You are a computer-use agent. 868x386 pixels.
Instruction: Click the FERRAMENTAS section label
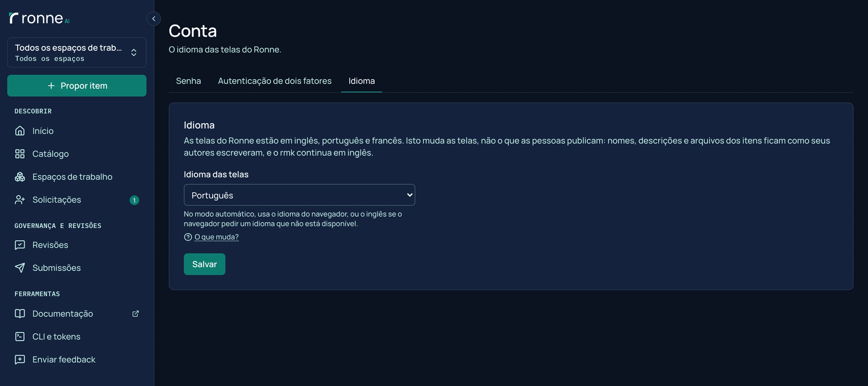click(37, 294)
